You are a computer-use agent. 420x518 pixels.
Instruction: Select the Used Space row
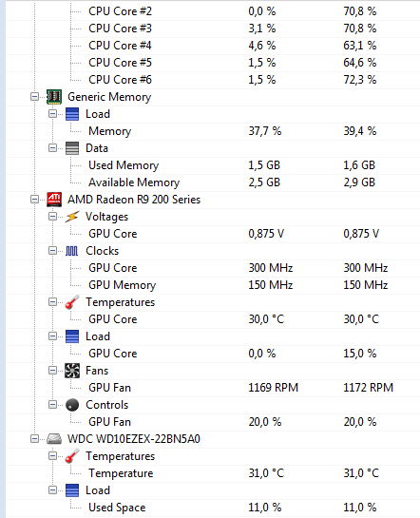[213, 508]
